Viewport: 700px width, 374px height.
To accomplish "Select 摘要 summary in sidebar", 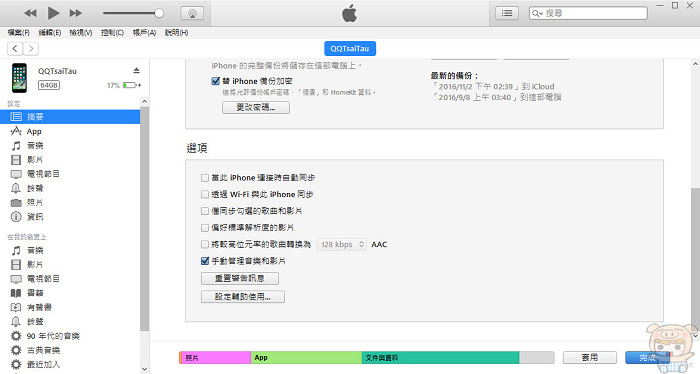I will (70, 117).
